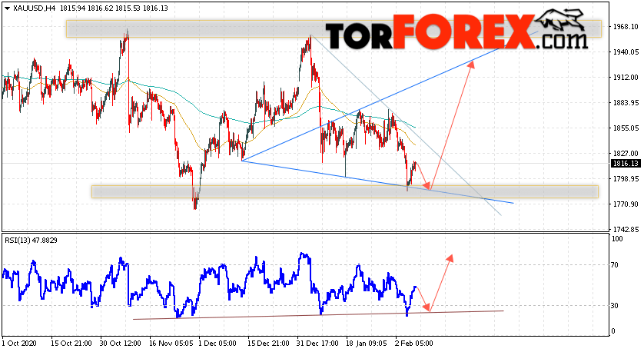The height and width of the screenshot is (352, 644).
Task: Select the upper gray resistance zone rectangle
Action: tap(334, 29)
